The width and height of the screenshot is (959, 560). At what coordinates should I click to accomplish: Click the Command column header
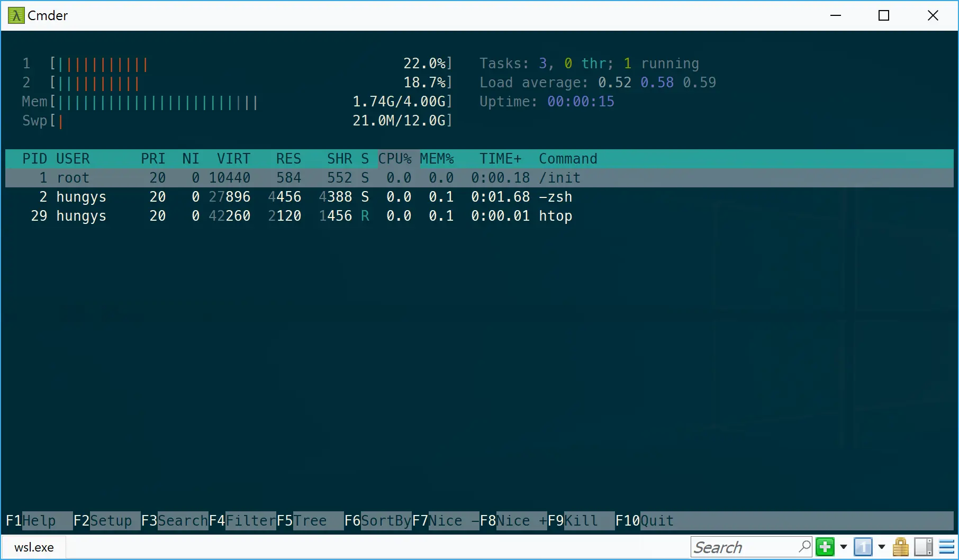(x=568, y=159)
